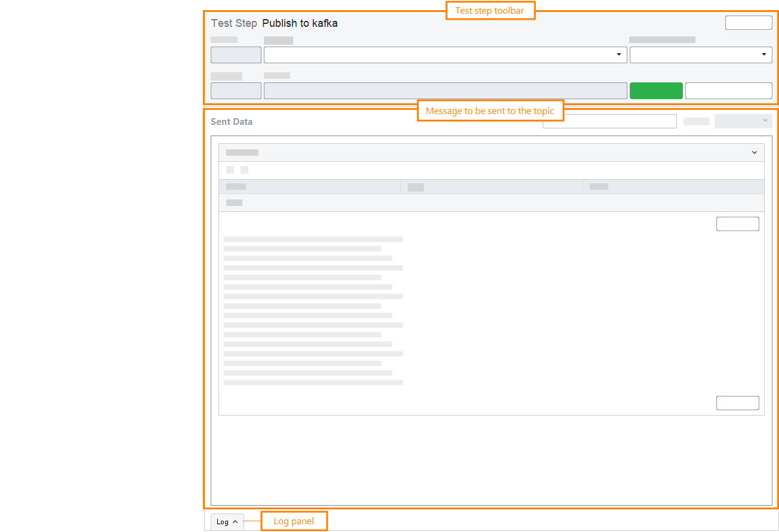Select the Log tab at the bottom left
The width and height of the screenshot is (779, 532).
[x=224, y=521]
